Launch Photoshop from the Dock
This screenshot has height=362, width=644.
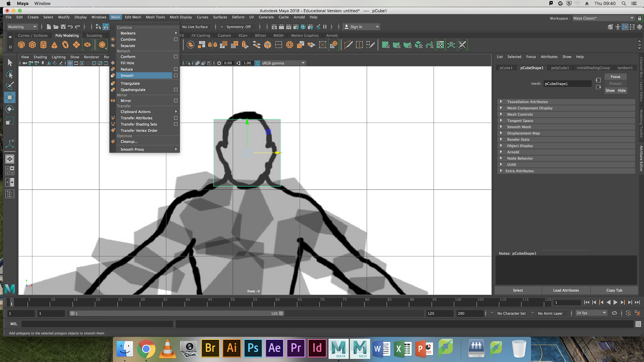click(x=253, y=348)
